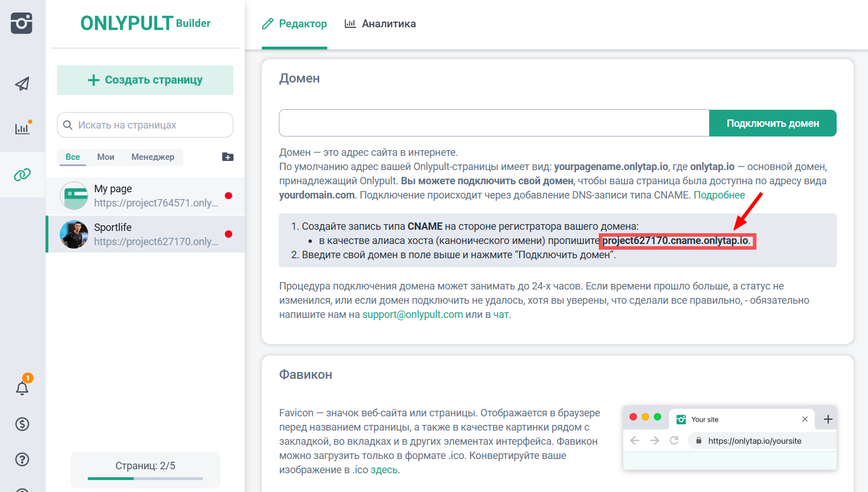Click the domain name input field
The height and width of the screenshot is (492, 868).
coord(493,123)
